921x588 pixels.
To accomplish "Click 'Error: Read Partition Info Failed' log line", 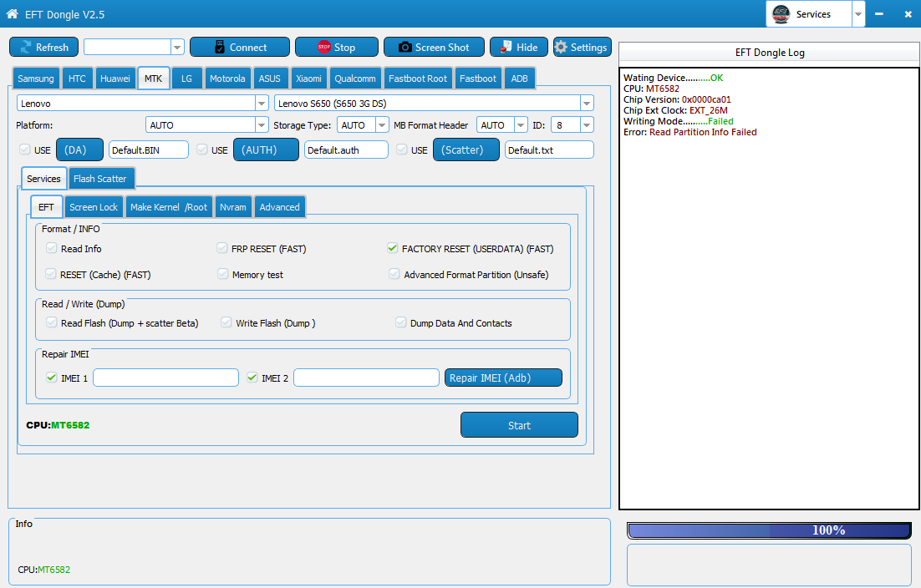I will [x=690, y=132].
